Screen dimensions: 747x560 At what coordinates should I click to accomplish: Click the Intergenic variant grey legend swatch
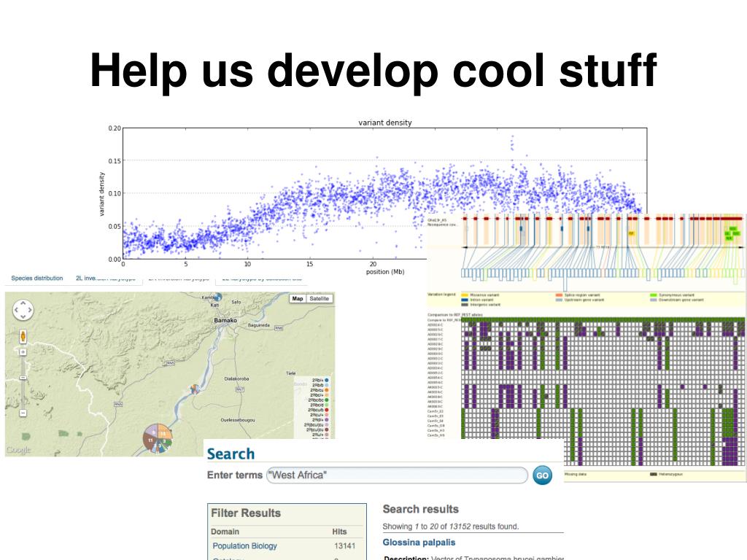465,305
